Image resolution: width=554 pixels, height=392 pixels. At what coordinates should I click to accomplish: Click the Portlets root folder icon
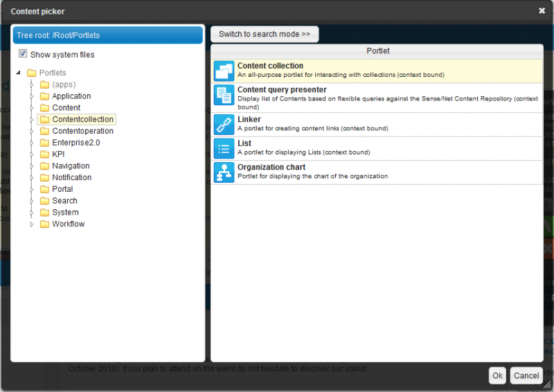32,73
